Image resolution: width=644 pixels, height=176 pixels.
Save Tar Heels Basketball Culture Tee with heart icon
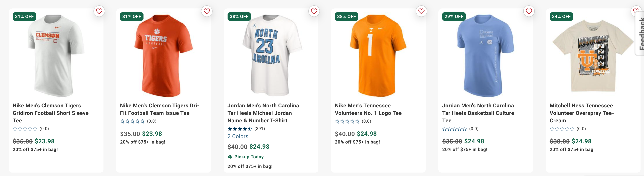point(529,11)
